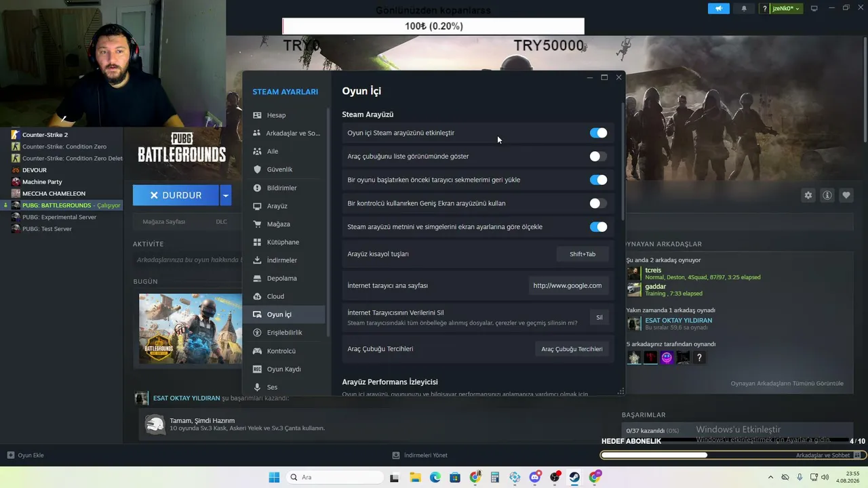Click Oynayan Arkadaşların Tümünü Görüntüle link
The height and width of the screenshot is (488, 868).
(787, 384)
